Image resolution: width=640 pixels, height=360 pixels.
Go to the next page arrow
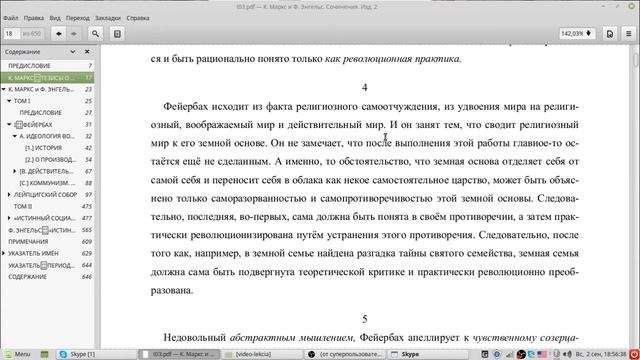(x=74, y=34)
